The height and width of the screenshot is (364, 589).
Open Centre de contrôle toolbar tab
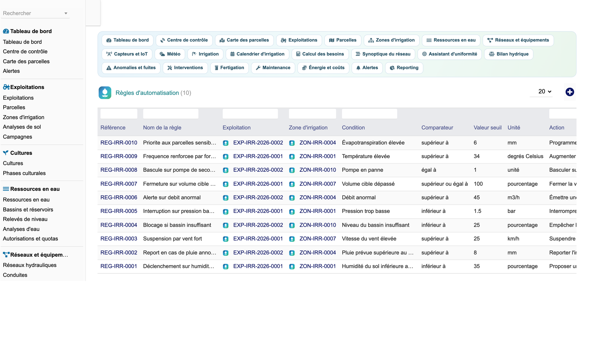pyautogui.click(x=184, y=40)
